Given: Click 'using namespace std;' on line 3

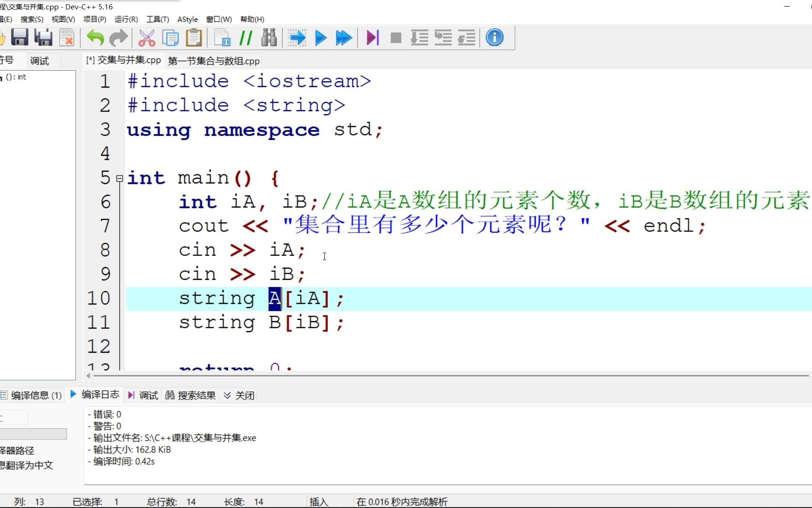Looking at the screenshot, I should coord(255,130).
